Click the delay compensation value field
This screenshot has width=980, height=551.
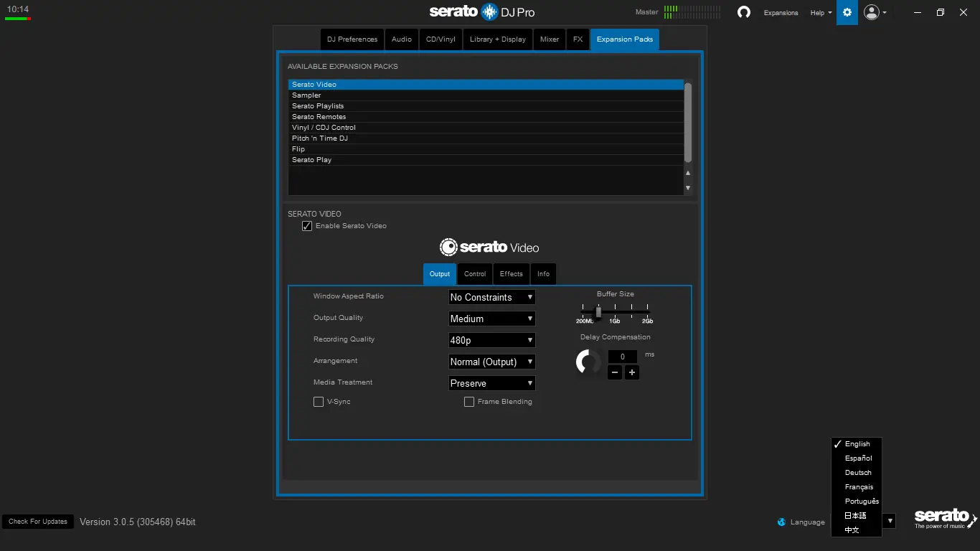click(623, 357)
